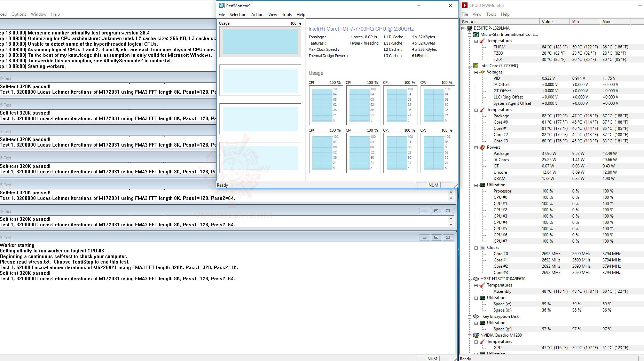Screen dimensions: 644x361
Task: Collapse Intel Core i7 Utilization branch
Action: click(476, 185)
